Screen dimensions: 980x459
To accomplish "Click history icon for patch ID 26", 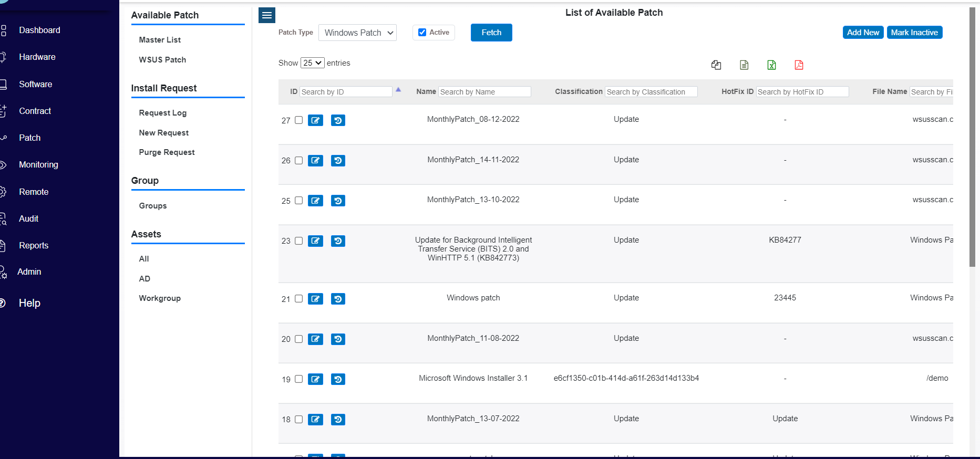I will coord(338,161).
